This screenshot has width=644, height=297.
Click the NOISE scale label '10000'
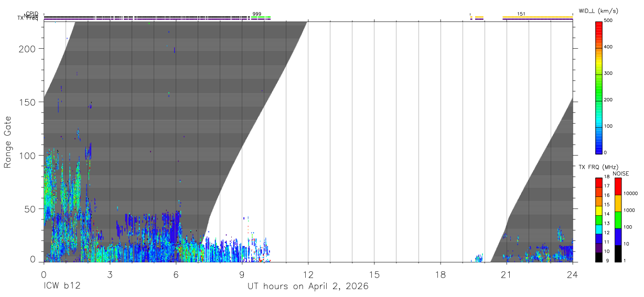(630, 194)
